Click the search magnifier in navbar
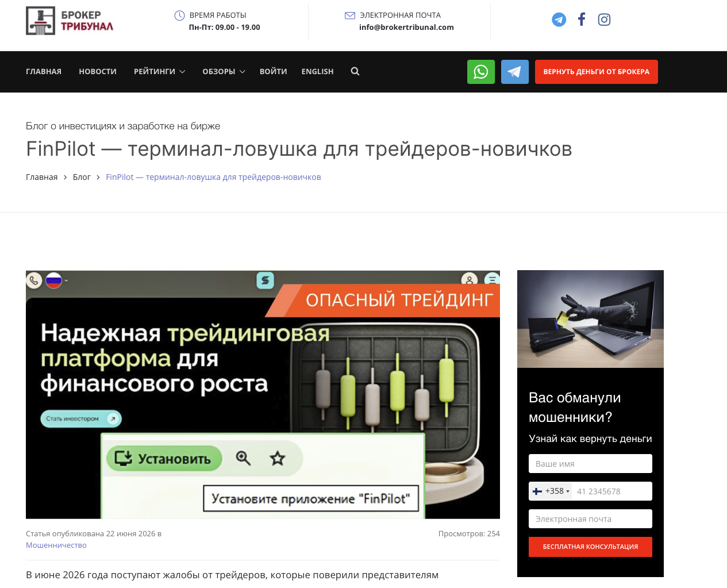This screenshot has height=588, width=727. tap(355, 71)
